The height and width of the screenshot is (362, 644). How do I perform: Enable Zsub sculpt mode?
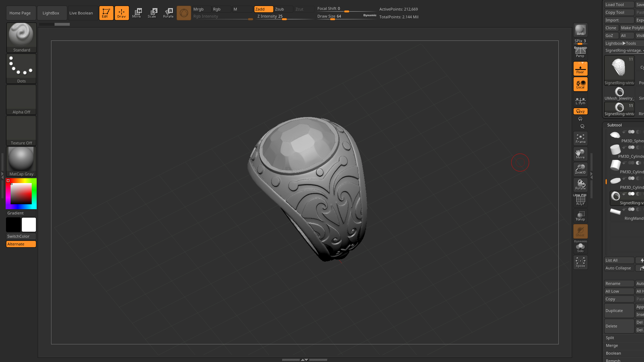tap(283, 9)
